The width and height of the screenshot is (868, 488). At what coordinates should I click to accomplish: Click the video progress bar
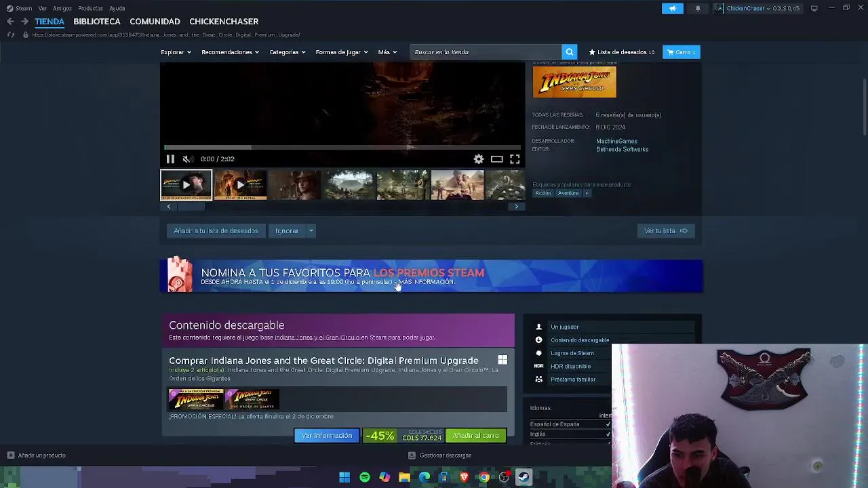click(342, 147)
